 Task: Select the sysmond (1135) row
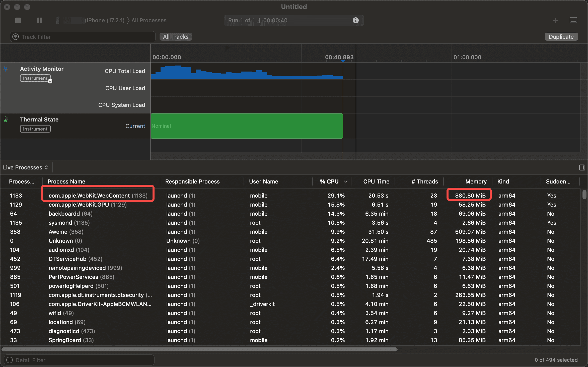click(x=290, y=223)
